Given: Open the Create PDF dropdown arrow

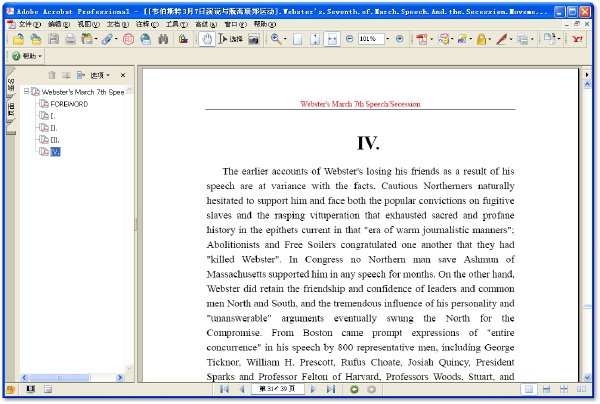Looking at the screenshot, I should point(432,39).
